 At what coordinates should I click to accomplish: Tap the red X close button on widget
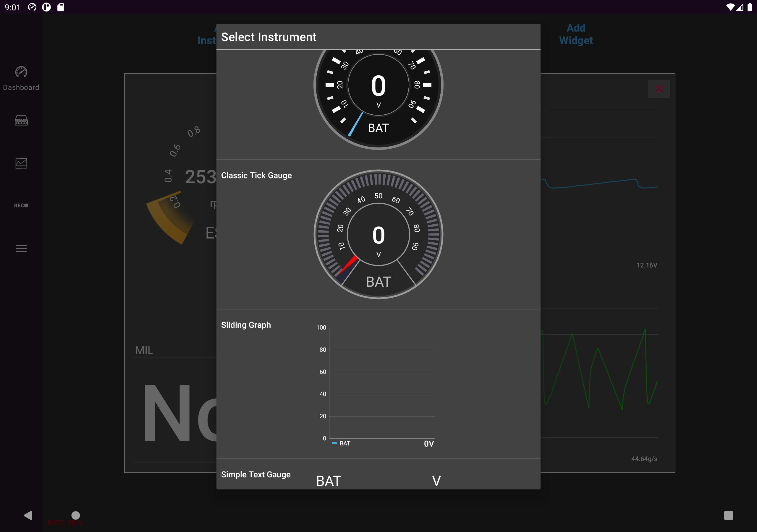[x=659, y=89]
